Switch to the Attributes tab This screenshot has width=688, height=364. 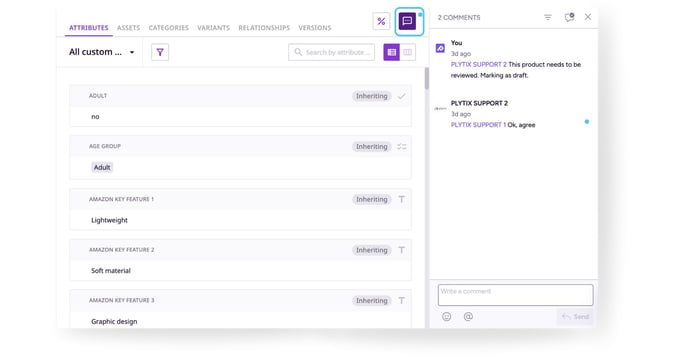pos(89,28)
